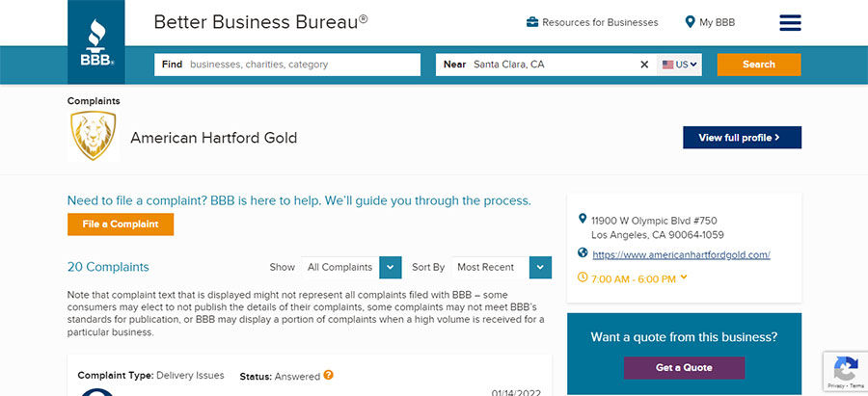This screenshot has width=868, height=396.
Task: Click the Get a Quote button
Action: 684,368
